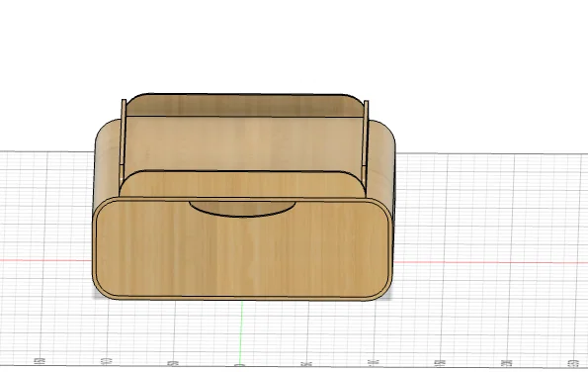Click the semicircular finger cutout on the front panel
The height and width of the screenshot is (372, 588).
[242, 209]
